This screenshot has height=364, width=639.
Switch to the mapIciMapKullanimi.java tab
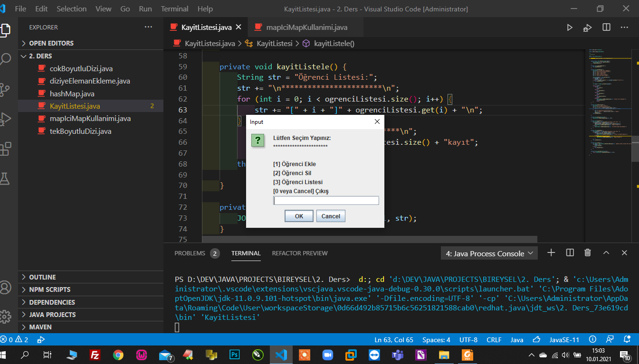(306, 28)
